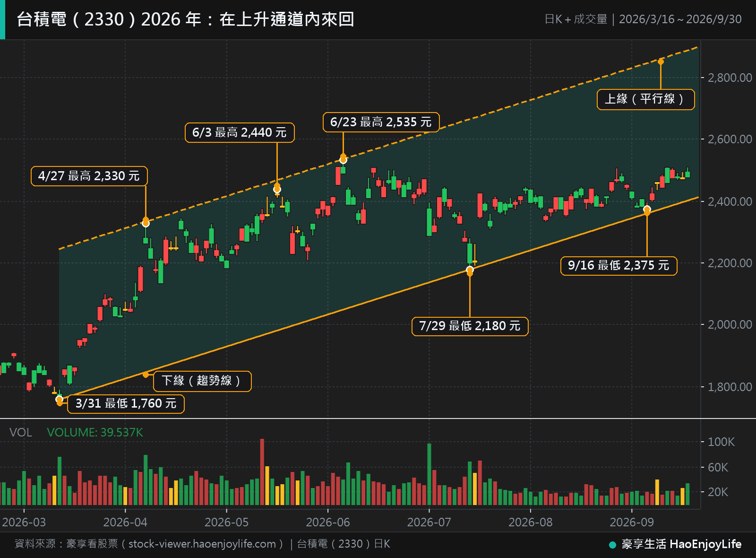Click the chart title 台積電（2330）2026 年：在上升通道內來回

coord(186,19)
